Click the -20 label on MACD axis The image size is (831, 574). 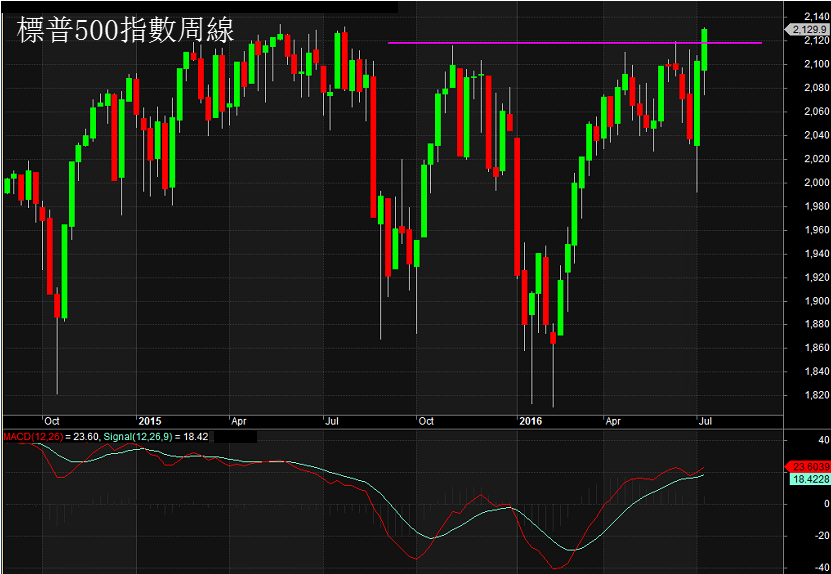point(822,536)
